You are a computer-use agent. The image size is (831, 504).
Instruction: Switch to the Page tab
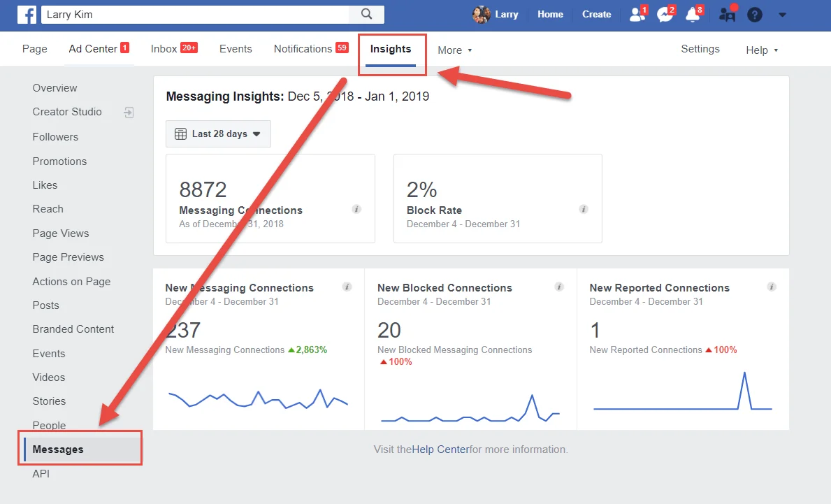point(34,49)
